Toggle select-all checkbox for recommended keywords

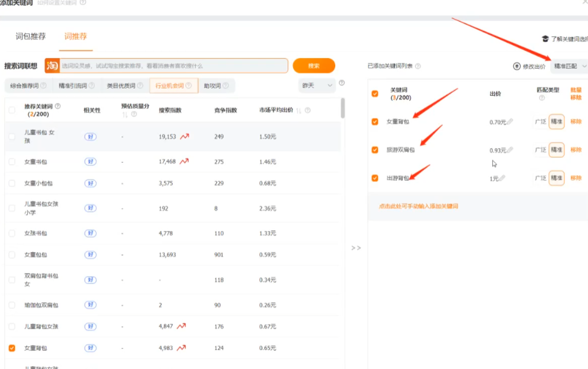click(12, 110)
